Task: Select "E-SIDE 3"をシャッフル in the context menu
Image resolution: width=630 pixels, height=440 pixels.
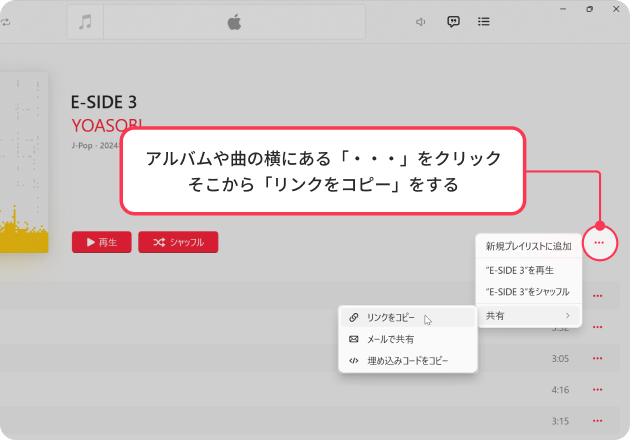Action: tap(527, 292)
